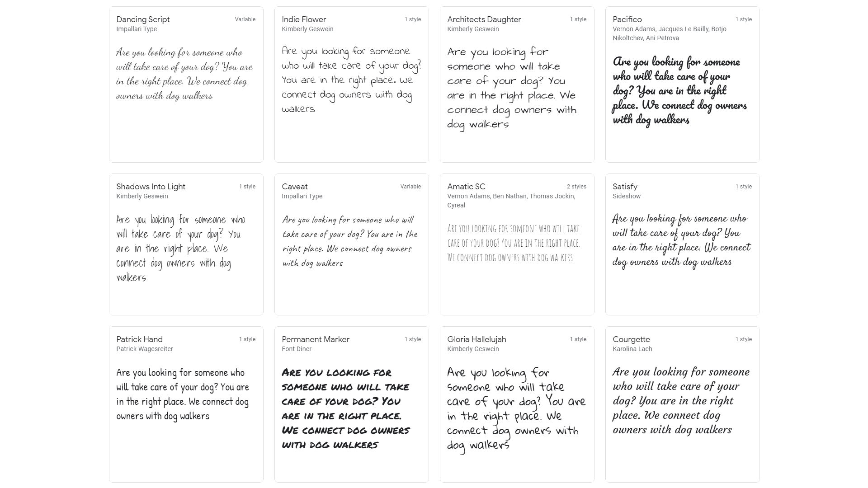Select the Indie Flower font title

[304, 19]
